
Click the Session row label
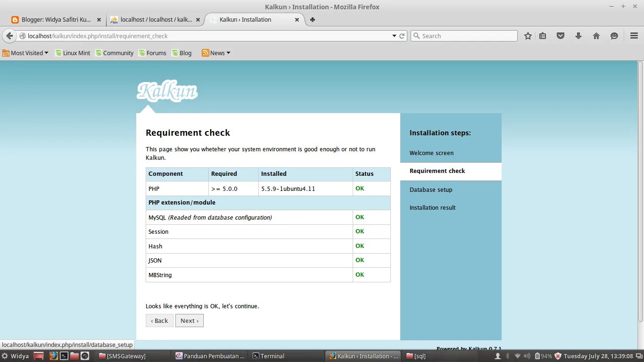158,231
